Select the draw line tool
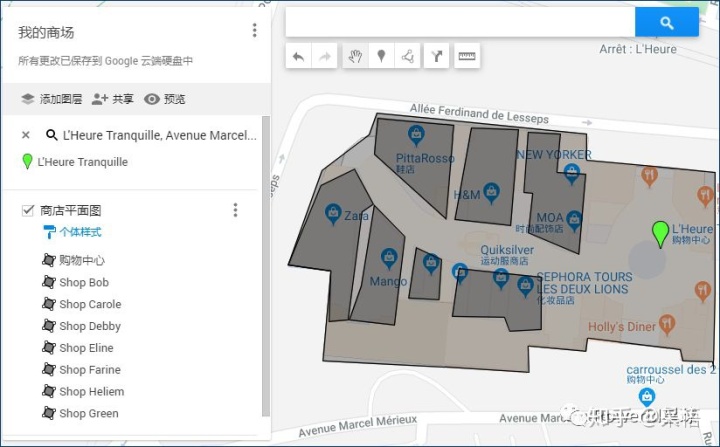720x447 pixels. coord(407,56)
